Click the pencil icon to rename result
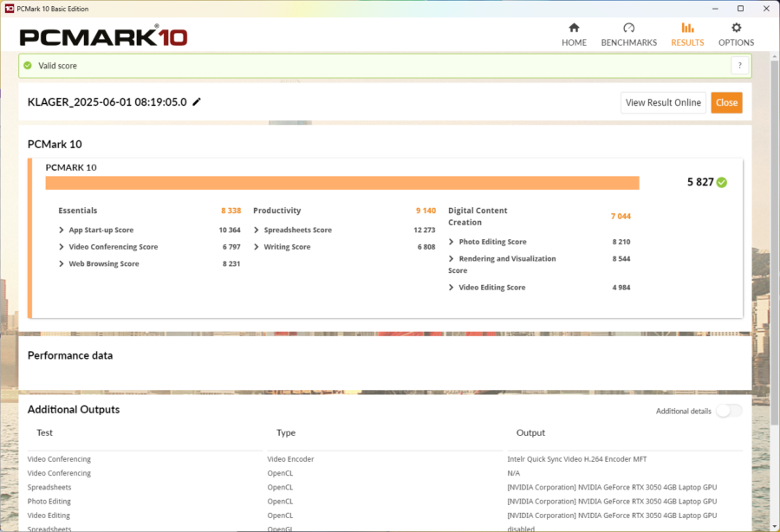 coord(197,102)
